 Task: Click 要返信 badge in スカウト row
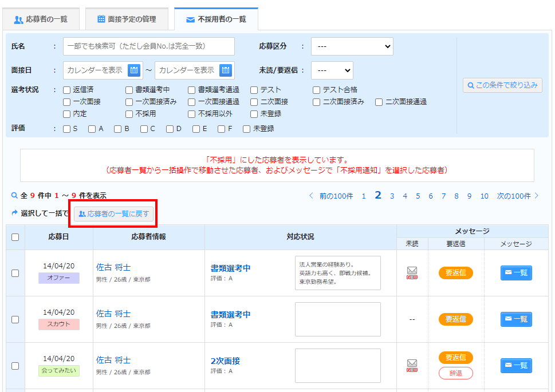456,319
